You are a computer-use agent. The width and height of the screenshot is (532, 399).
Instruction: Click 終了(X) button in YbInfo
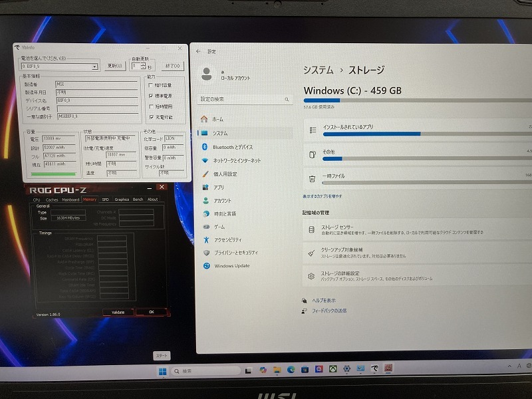pyautogui.click(x=173, y=65)
